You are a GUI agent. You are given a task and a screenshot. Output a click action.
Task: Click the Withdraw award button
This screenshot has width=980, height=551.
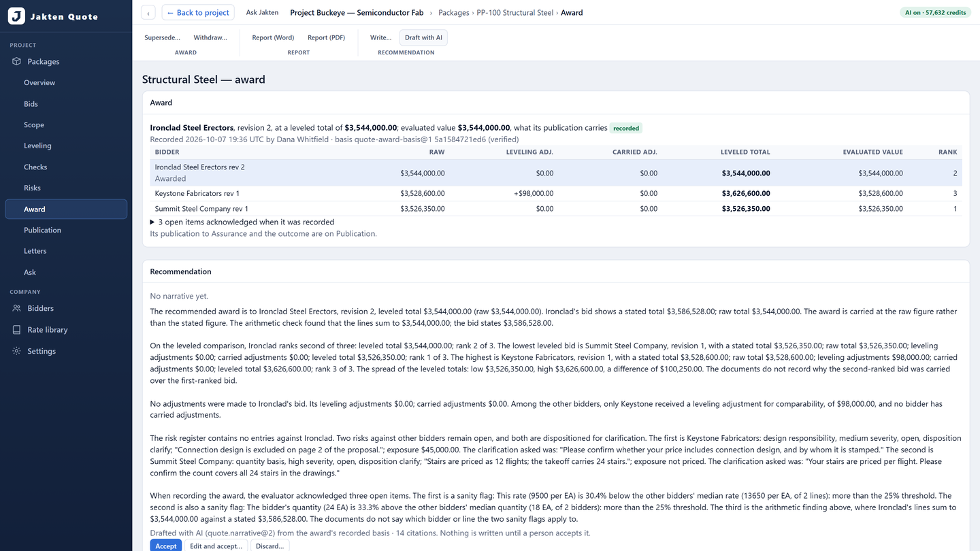(210, 37)
